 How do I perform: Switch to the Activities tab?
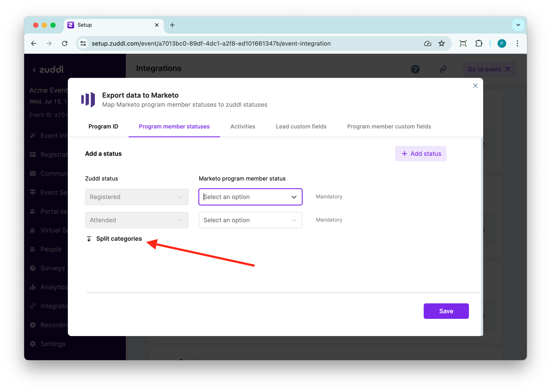[243, 127]
